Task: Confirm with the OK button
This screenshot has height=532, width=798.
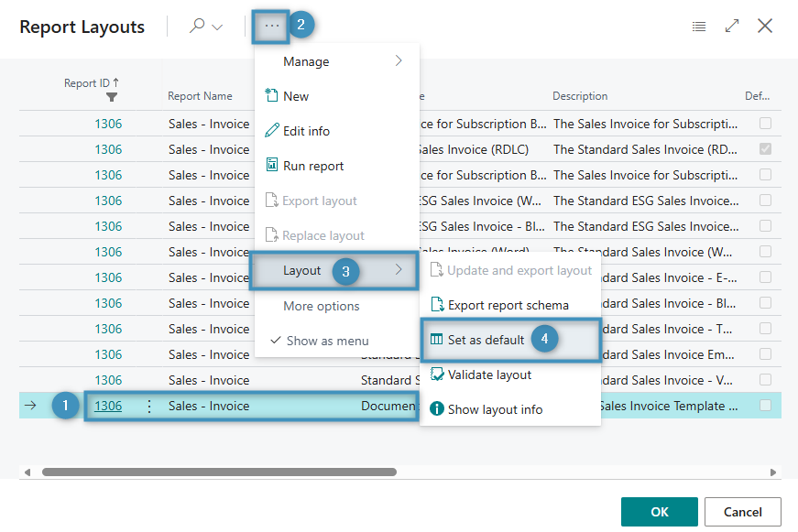Action: (x=659, y=512)
